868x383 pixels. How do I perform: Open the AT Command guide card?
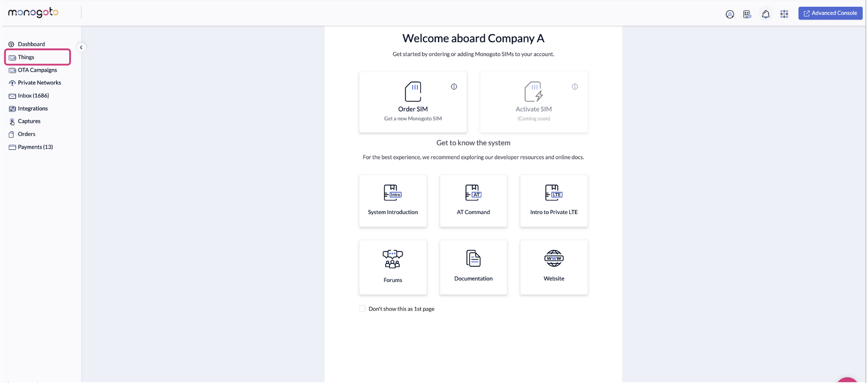tap(473, 201)
